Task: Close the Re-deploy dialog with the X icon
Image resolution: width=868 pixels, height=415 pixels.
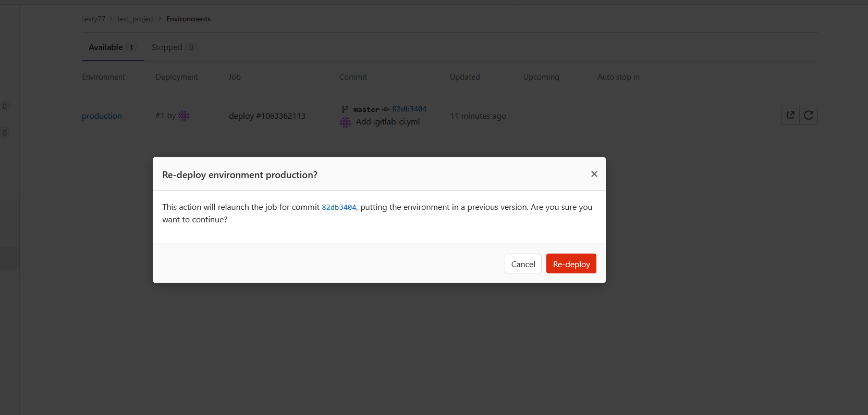Action: coord(594,174)
